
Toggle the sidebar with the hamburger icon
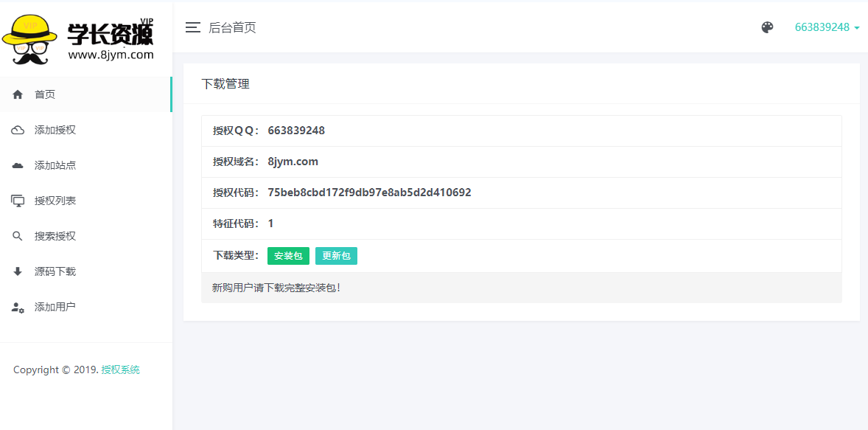point(192,27)
